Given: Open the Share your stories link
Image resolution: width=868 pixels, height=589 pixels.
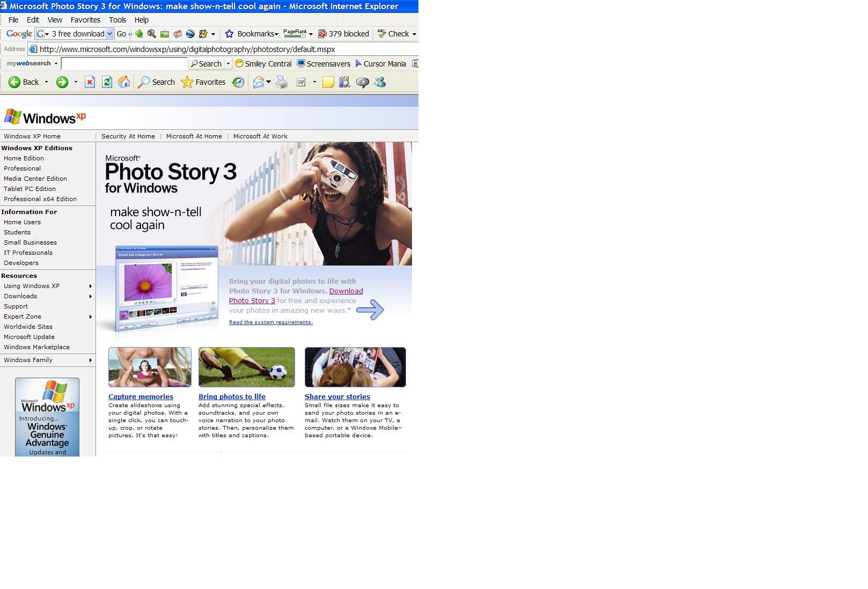Looking at the screenshot, I should (337, 397).
